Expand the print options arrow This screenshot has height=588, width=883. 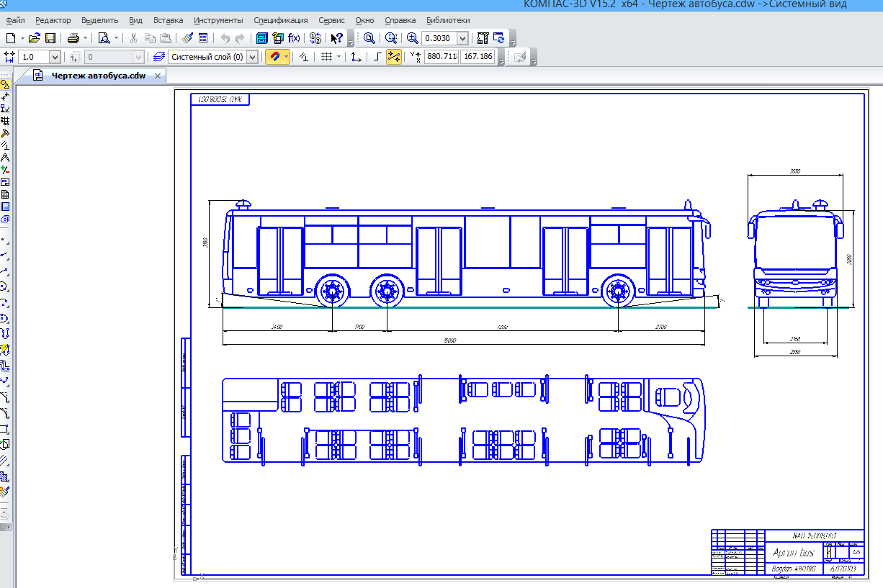[x=85, y=38]
